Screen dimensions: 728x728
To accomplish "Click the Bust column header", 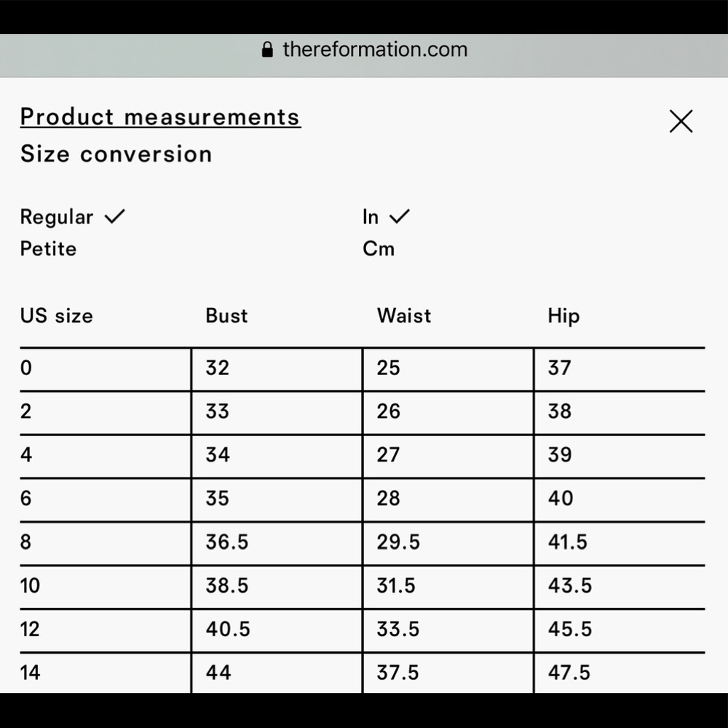I will (x=226, y=316).
